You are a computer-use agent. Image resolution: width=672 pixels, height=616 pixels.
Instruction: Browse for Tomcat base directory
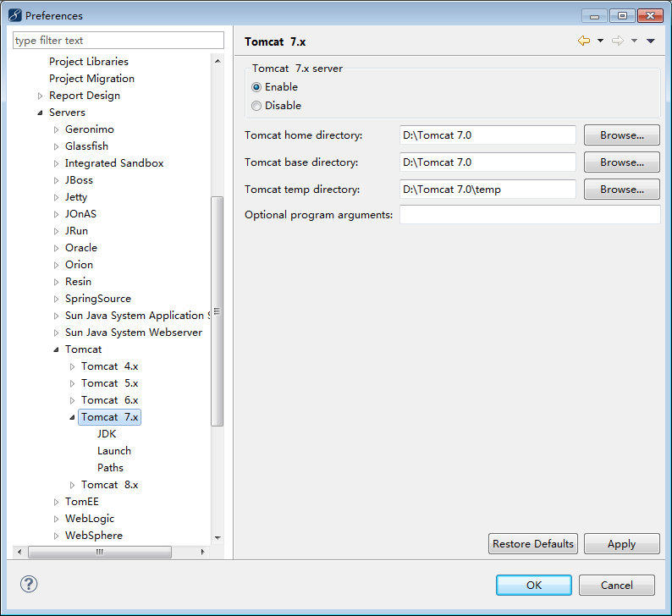pos(622,162)
